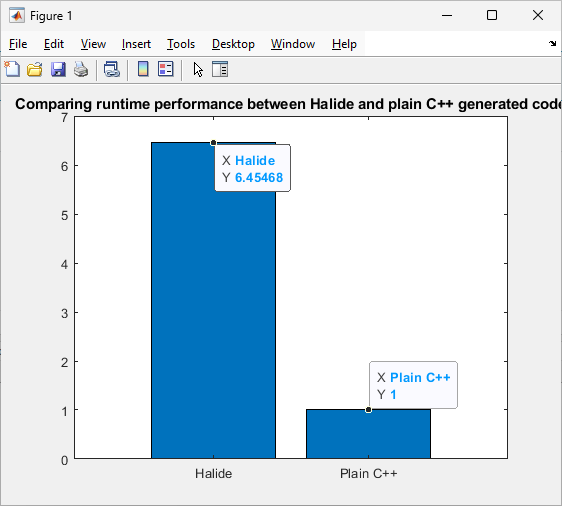
Task: Click the y-axis tick label 2
Action: [x=65, y=362]
